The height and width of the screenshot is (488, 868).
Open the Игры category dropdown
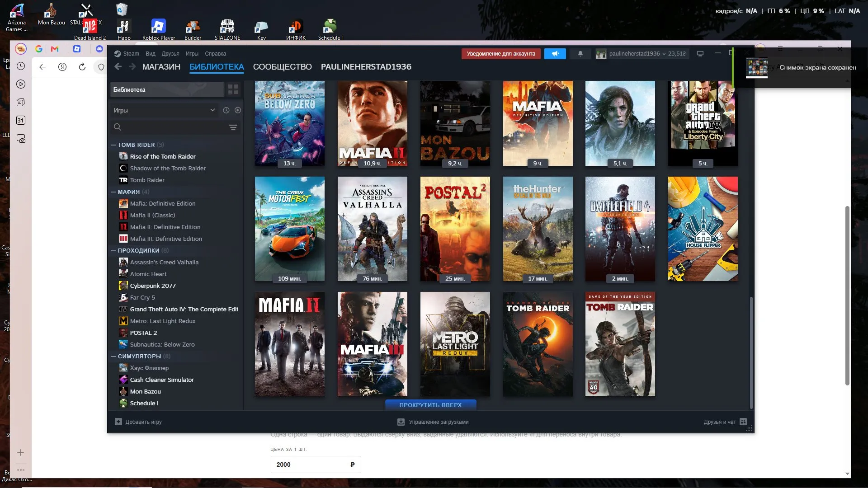click(x=164, y=110)
